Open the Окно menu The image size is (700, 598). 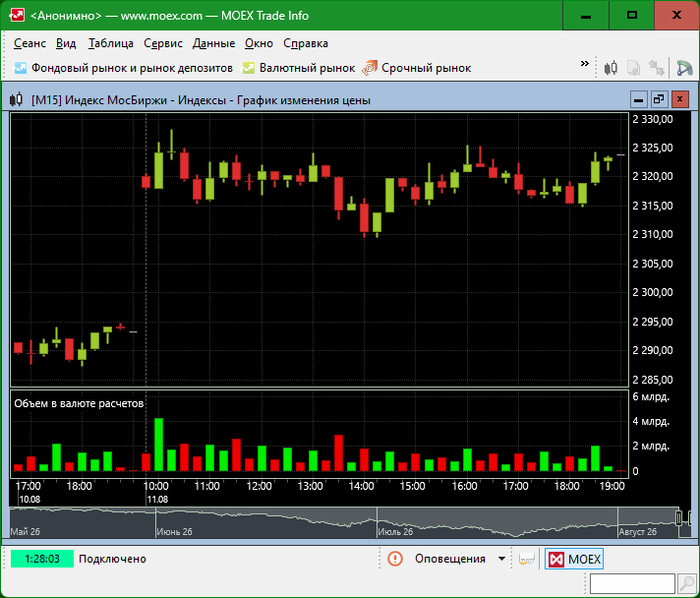pyautogui.click(x=259, y=43)
